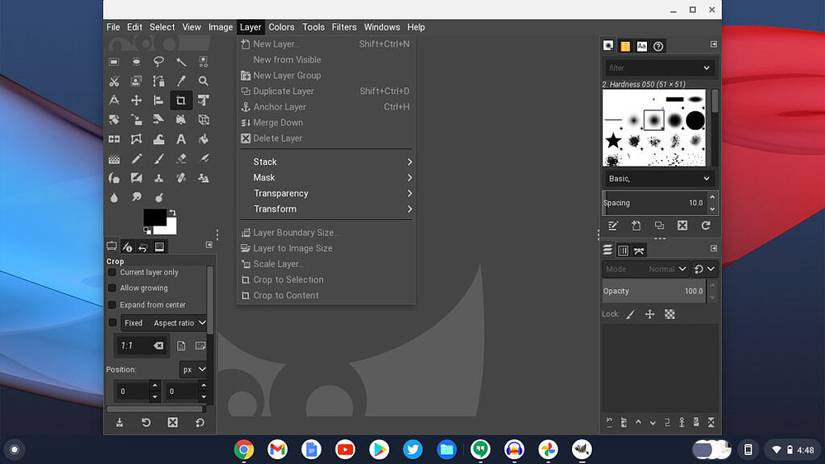Image resolution: width=825 pixels, height=464 pixels.
Task: Select the Free Select lasso tool
Action: 158,62
